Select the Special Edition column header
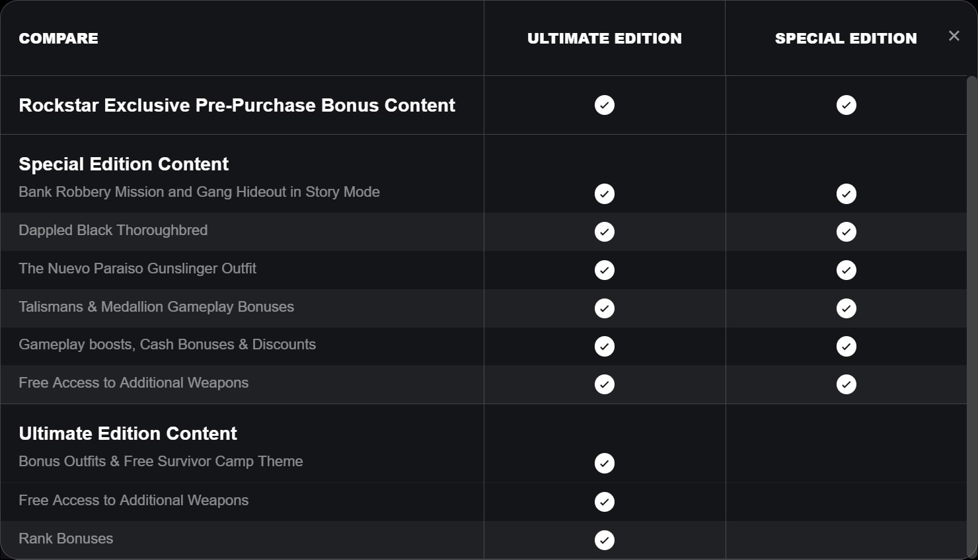 point(846,38)
